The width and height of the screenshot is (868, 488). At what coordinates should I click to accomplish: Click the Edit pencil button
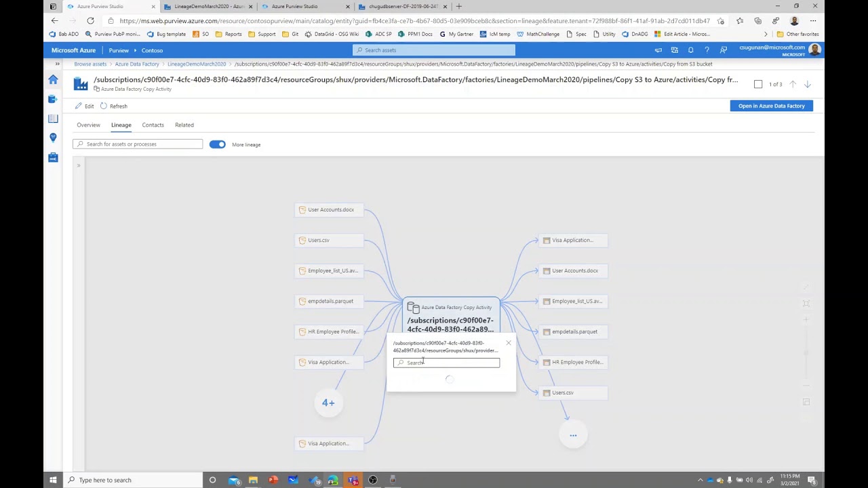click(x=85, y=106)
